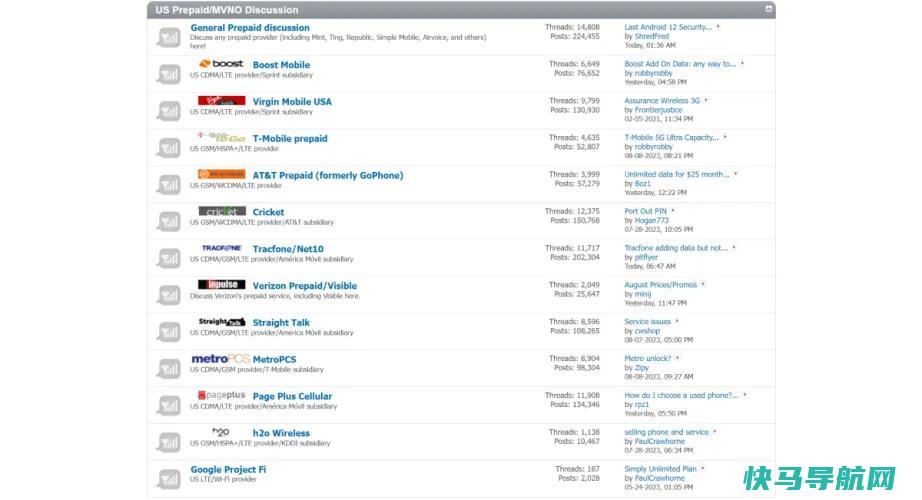Open AT&T Prepaid (formerly GoPhone) forum

coord(327,175)
